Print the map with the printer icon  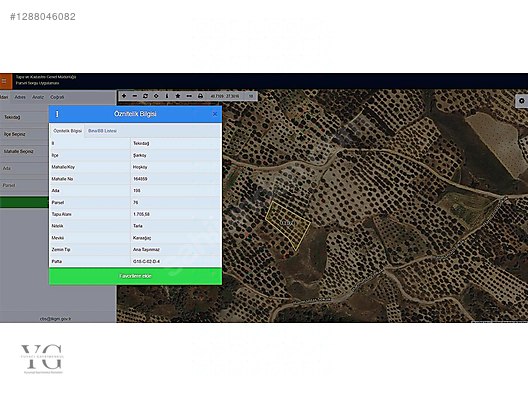coord(200,96)
